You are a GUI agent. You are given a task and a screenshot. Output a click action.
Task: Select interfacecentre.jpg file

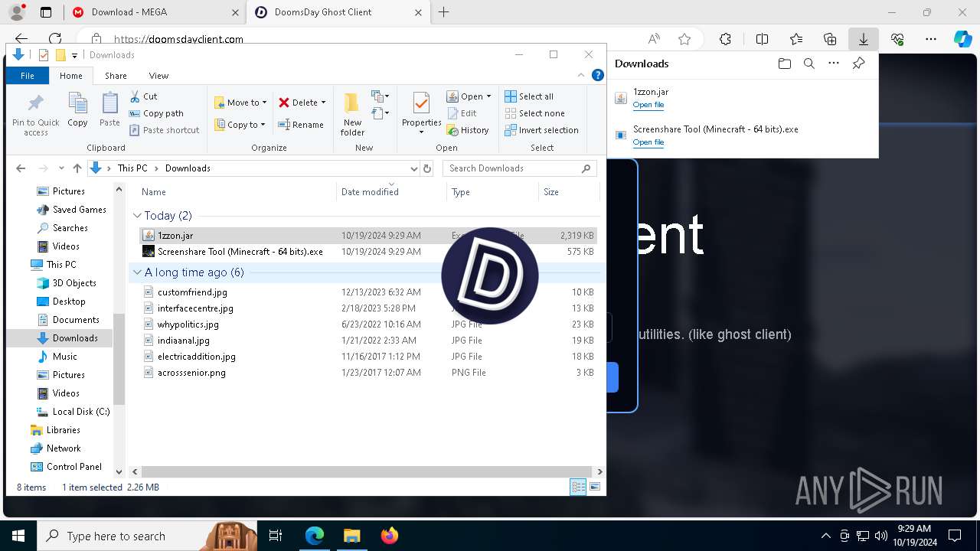[368, 308]
